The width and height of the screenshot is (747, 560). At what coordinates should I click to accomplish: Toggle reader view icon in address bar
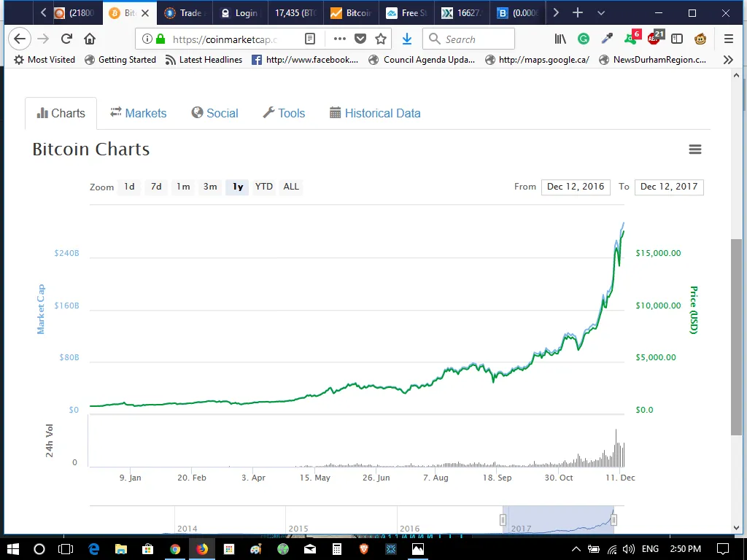point(309,39)
